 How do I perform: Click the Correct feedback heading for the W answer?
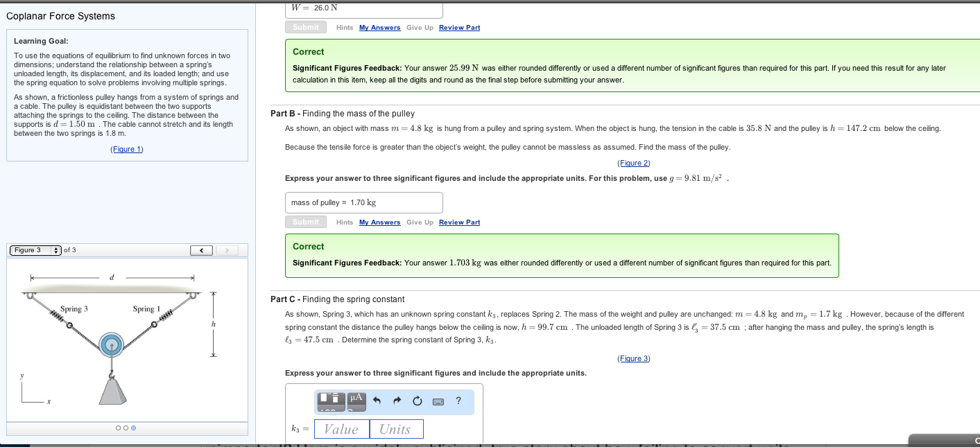click(x=308, y=52)
